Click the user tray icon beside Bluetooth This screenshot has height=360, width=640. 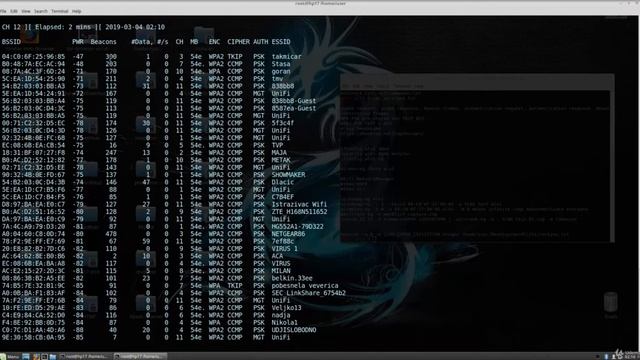pos(613,356)
